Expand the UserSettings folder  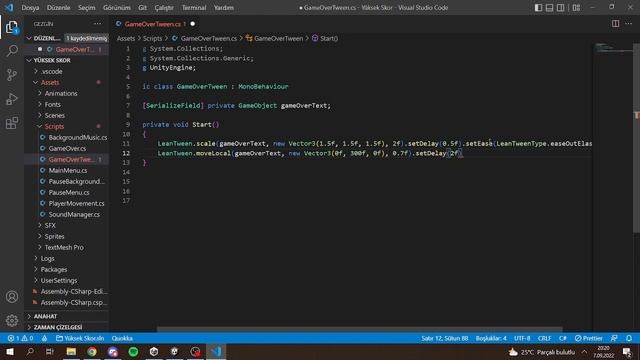click(67, 280)
